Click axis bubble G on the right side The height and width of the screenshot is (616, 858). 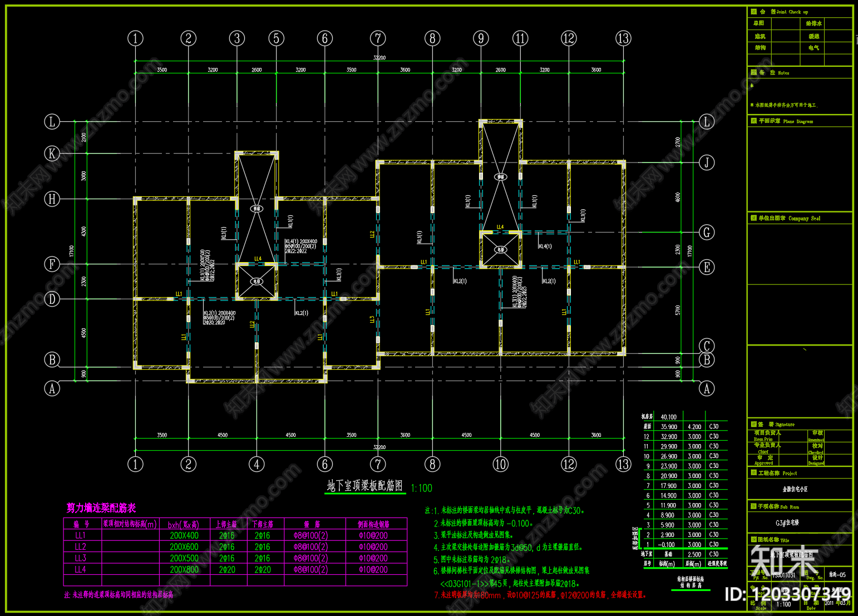(x=707, y=232)
